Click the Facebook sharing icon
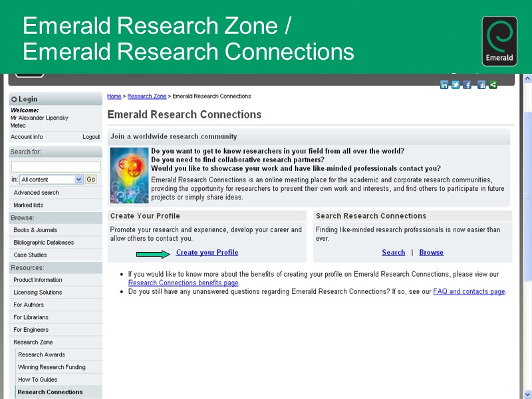The width and height of the screenshot is (532, 399). [467, 84]
